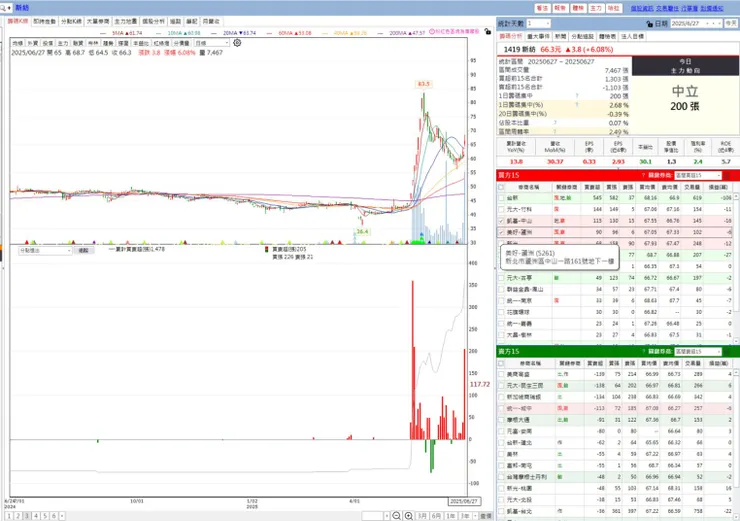Click the 體檢 button in the top bar
The width and height of the screenshot is (740, 521).
578,8
